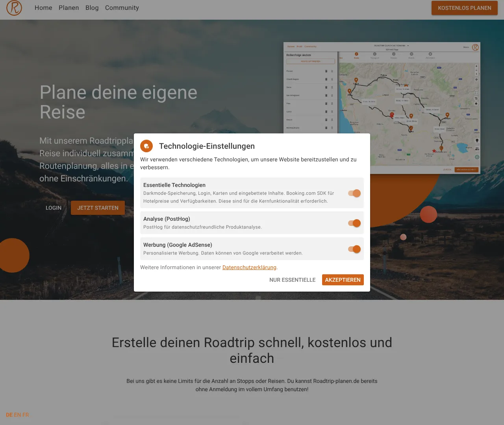The width and height of the screenshot is (504, 425).
Task: Click the AKZEPTIEREN button
Action: click(x=343, y=280)
